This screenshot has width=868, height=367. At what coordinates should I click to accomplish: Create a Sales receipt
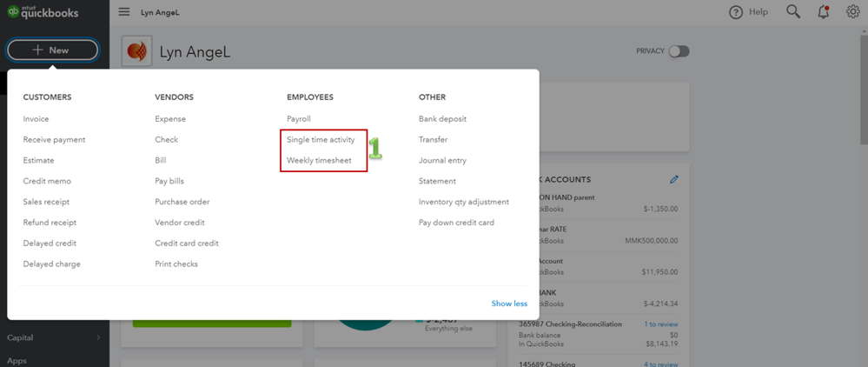(x=47, y=202)
